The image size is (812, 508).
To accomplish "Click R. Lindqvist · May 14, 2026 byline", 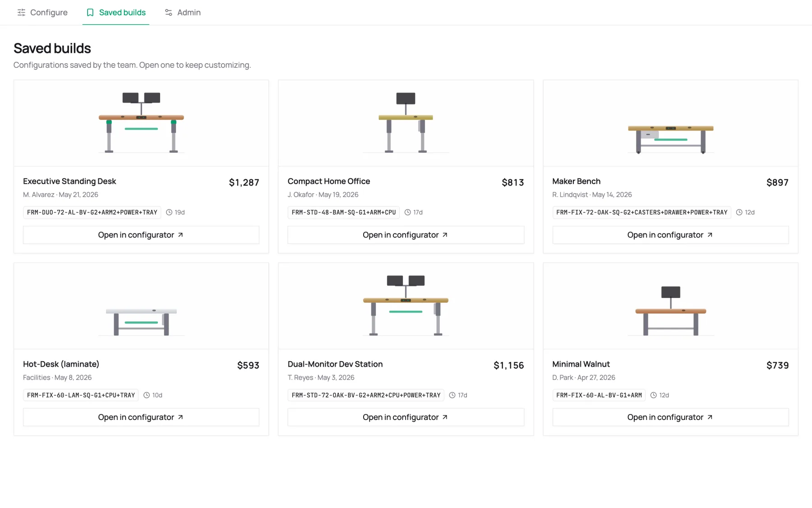I will coord(592,195).
